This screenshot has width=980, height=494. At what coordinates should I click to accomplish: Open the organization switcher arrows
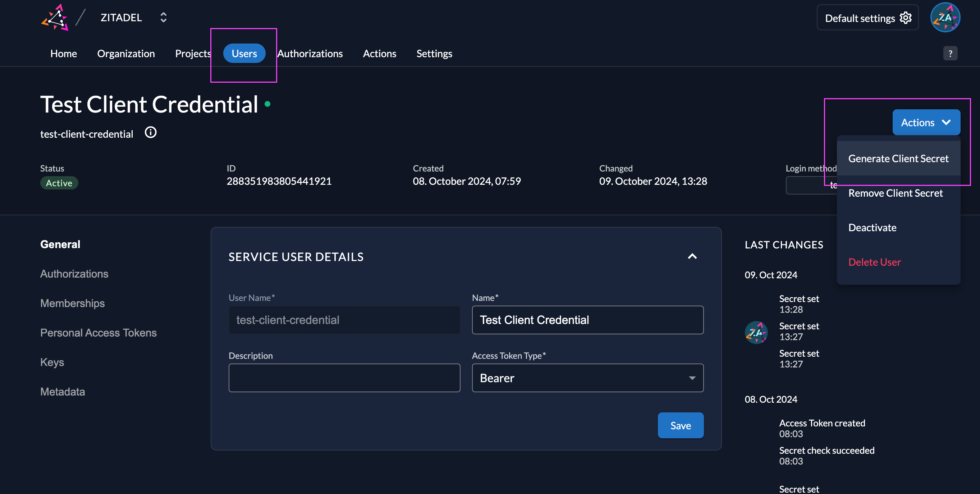[x=163, y=18]
